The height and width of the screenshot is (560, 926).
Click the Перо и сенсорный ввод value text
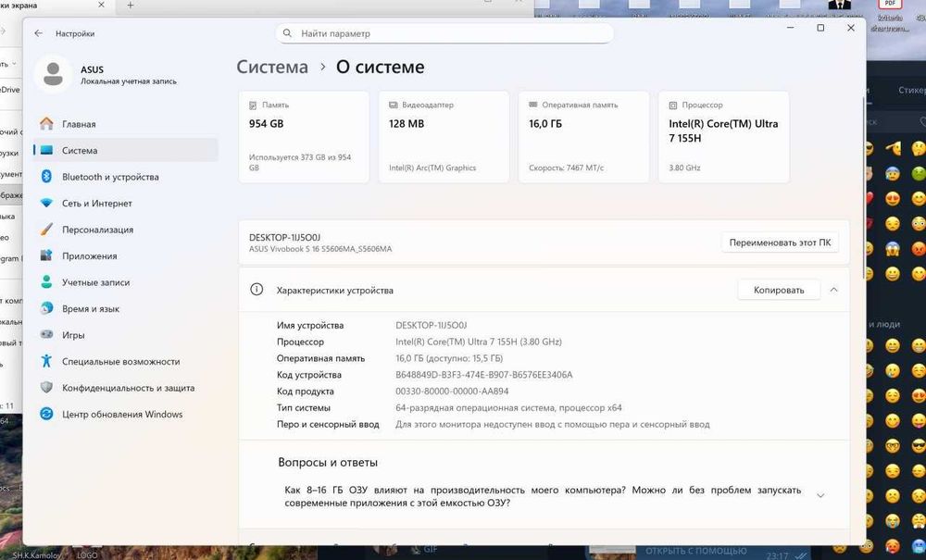(x=552, y=424)
